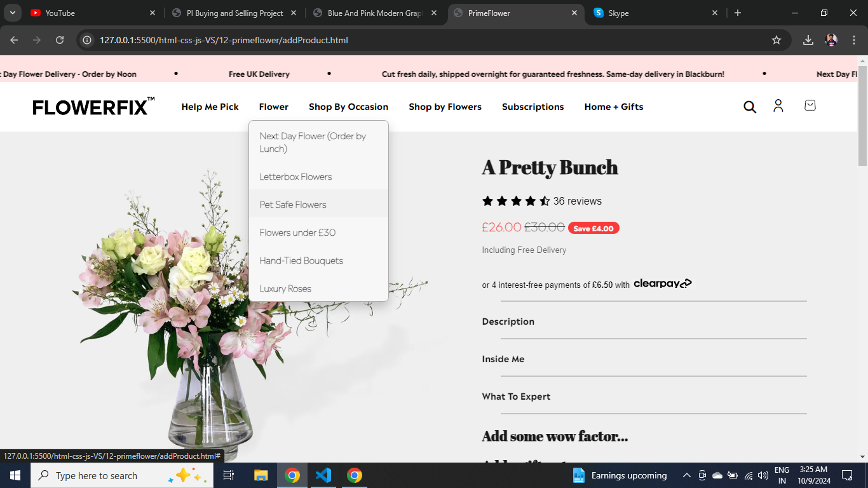
Task: Select Luxury Roses from the dropdown
Action: pyautogui.click(x=318, y=288)
